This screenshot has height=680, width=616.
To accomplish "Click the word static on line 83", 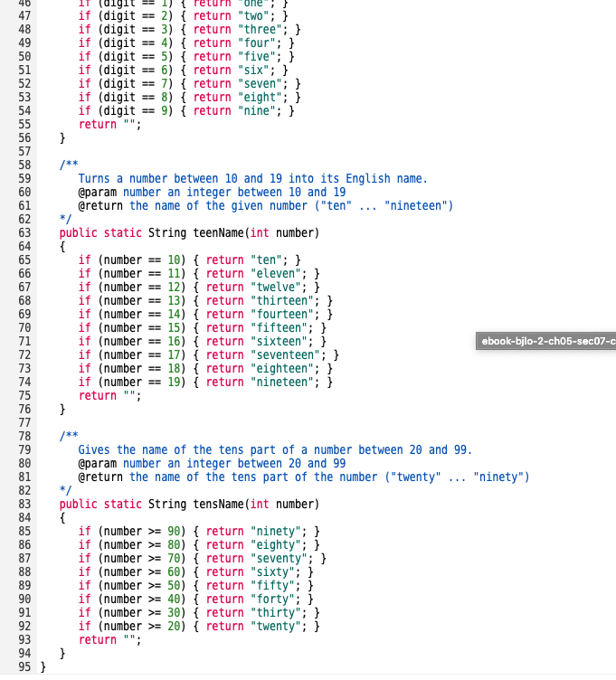I will pos(122,504).
